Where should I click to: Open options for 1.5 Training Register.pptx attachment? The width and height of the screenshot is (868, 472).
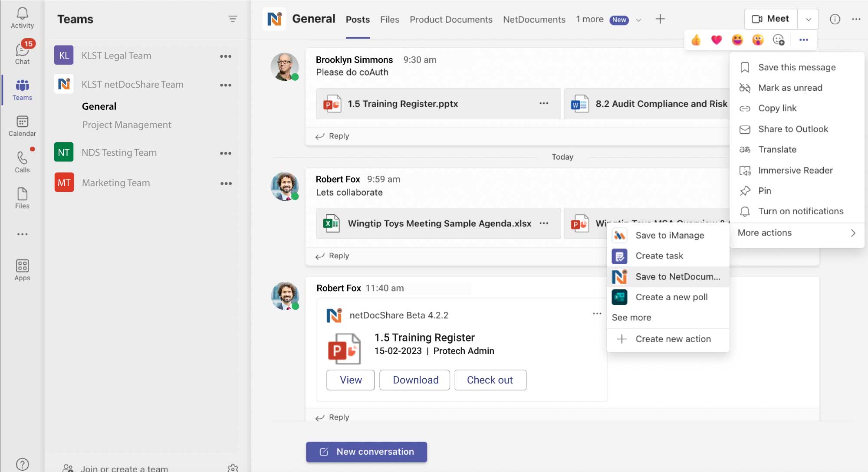[x=544, y=103]
